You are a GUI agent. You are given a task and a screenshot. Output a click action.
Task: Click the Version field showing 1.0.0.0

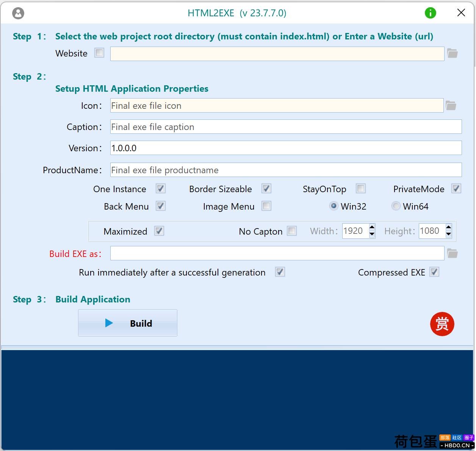tap(286, 148)
